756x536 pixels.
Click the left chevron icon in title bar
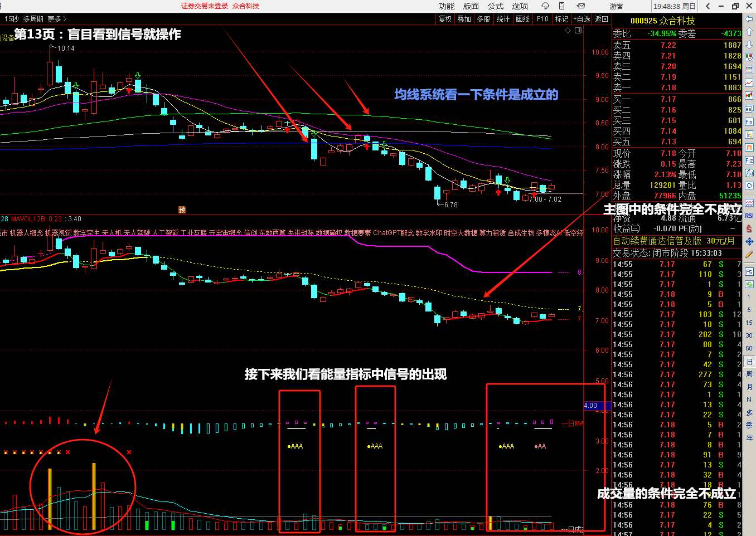click(708, 6)
